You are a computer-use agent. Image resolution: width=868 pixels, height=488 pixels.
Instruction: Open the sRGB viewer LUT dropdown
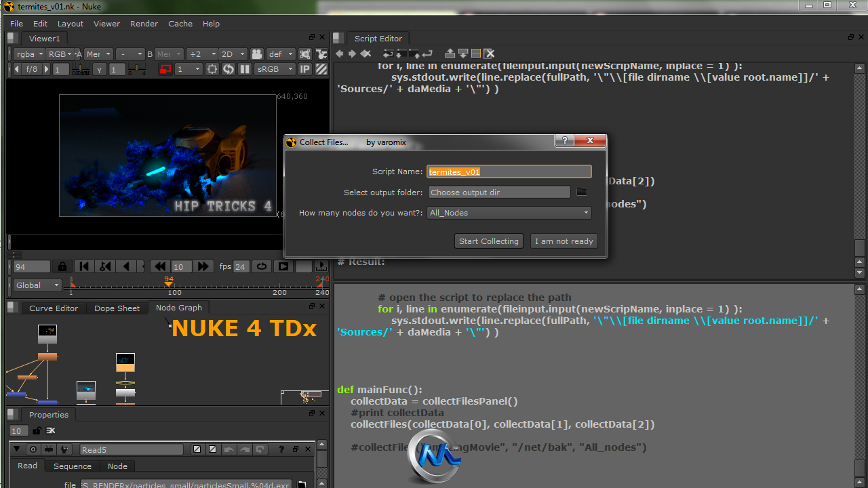(x=275, y=69)
